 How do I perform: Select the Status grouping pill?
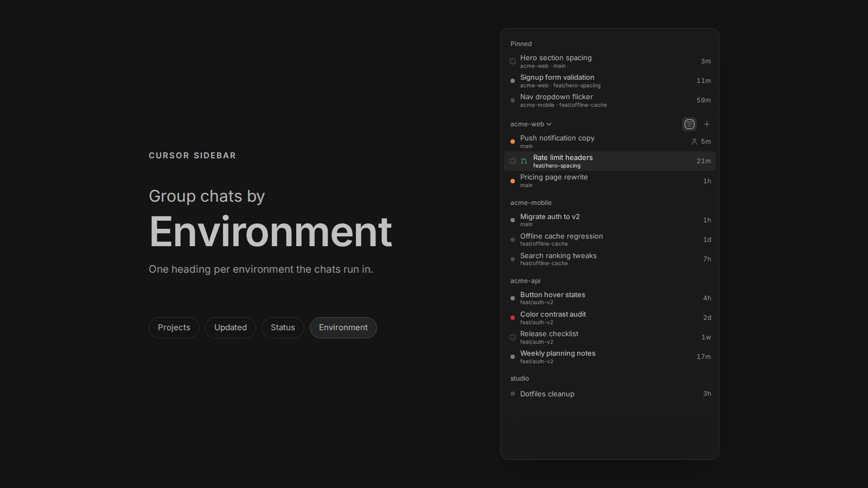(x=283, y=328)
